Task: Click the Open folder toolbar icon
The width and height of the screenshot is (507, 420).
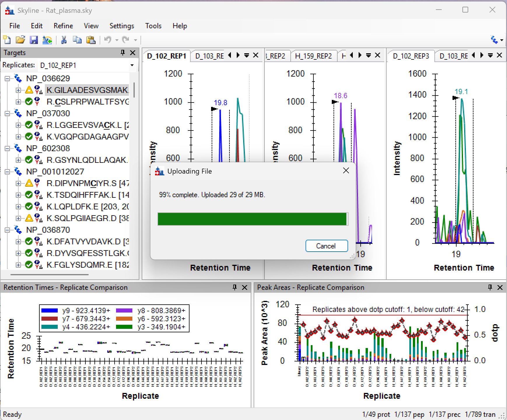Action: pos(20,40)
